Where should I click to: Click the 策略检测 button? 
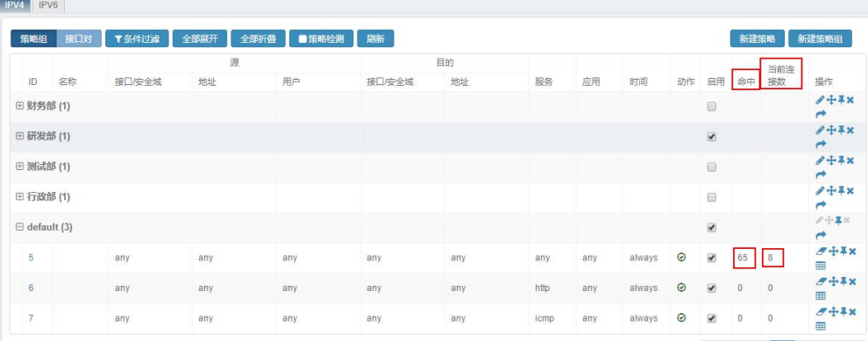click(x=321, y=39)
